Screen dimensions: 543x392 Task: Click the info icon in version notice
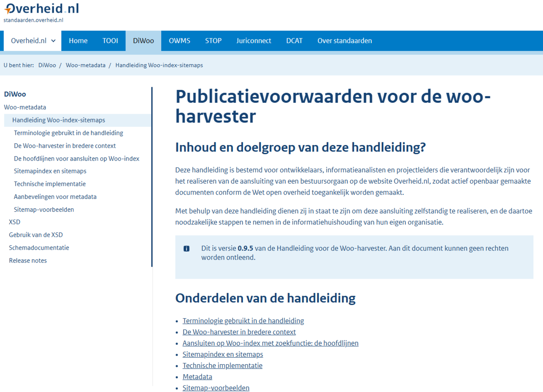coord(186,249)
